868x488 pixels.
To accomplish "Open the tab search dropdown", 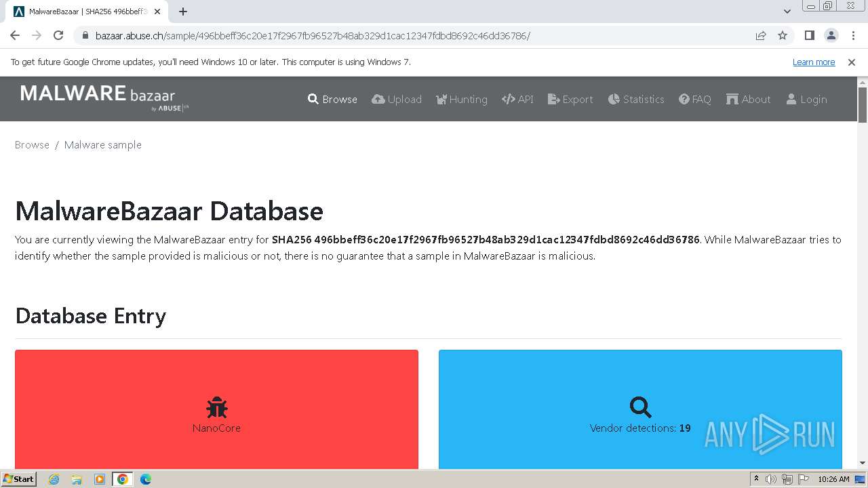I will click(x=787, y=12).
